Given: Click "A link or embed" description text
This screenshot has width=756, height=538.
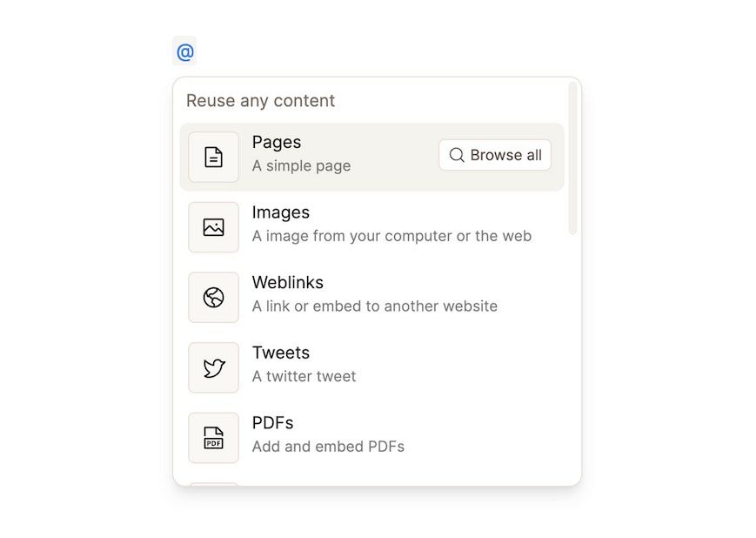Looking at the screenshot, I should (x=374, y=306).
